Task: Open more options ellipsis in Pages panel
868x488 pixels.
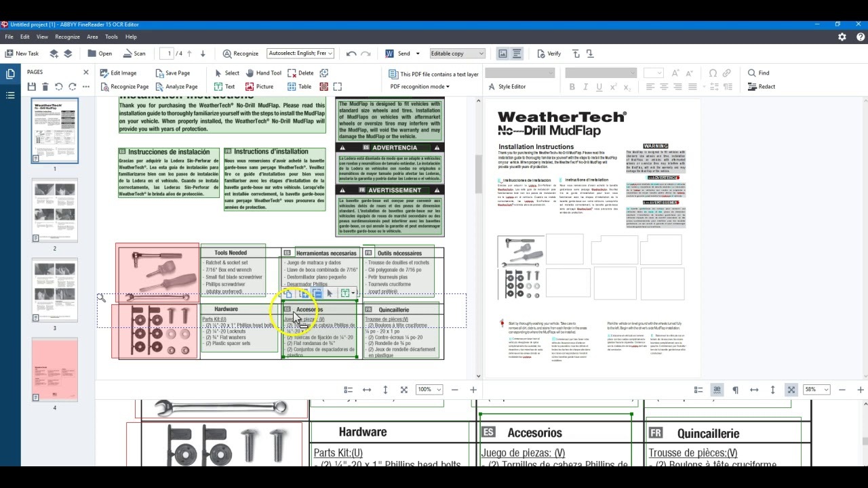Action: (x=86, y=87)
